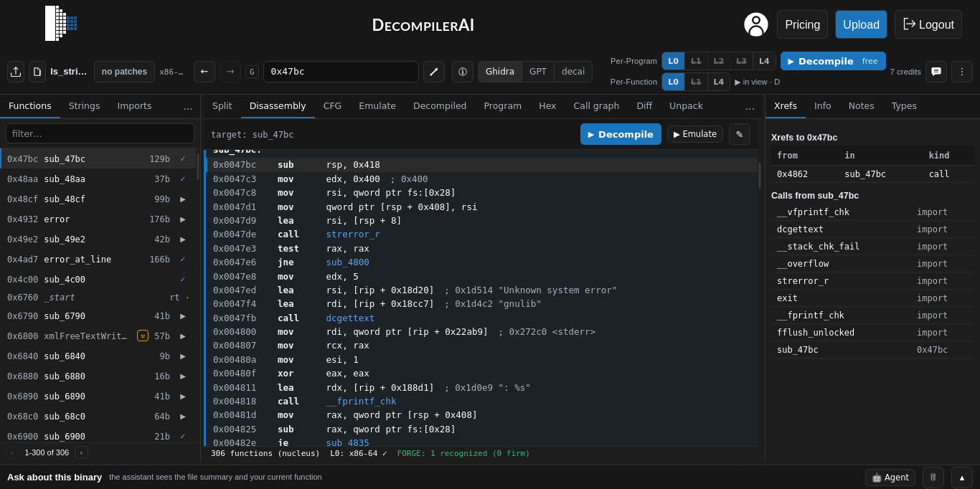Select Per-Function level L4

point(719,82)
